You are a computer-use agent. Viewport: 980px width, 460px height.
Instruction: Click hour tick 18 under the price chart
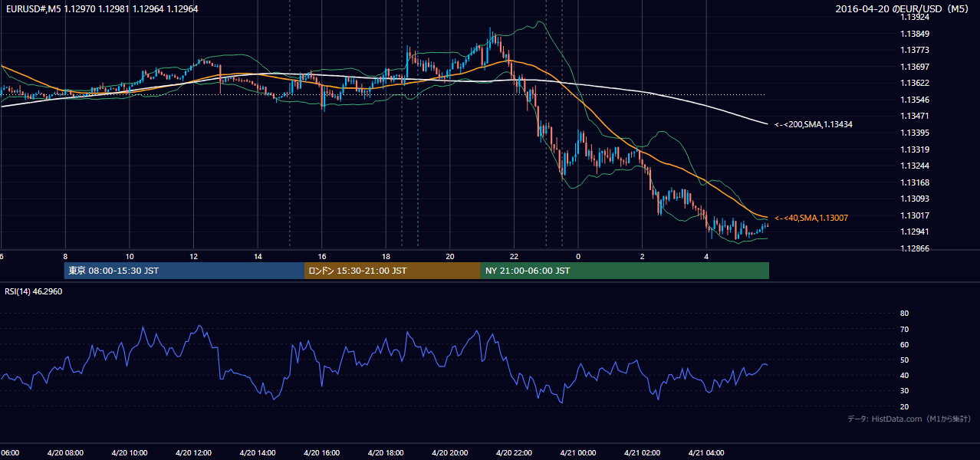click(386, 257)
